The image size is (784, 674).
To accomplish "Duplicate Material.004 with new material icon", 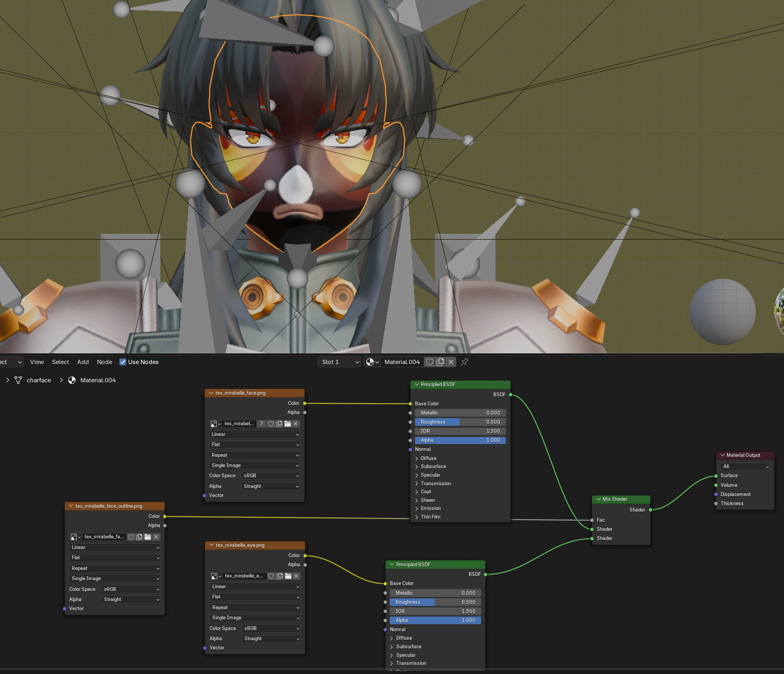I will coord(440,362).
